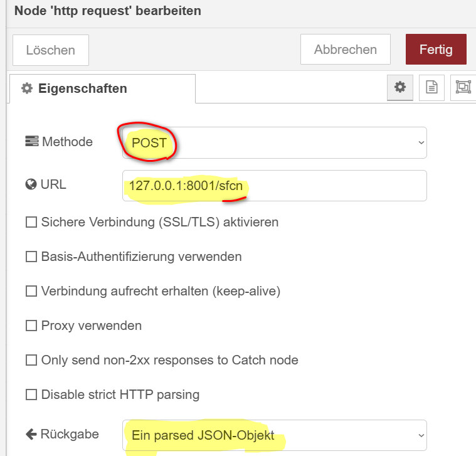The width and height of the screenshot is (476, 456).
Task: Enable Proxy verwenden checkbox
Action: click(31, 326)
